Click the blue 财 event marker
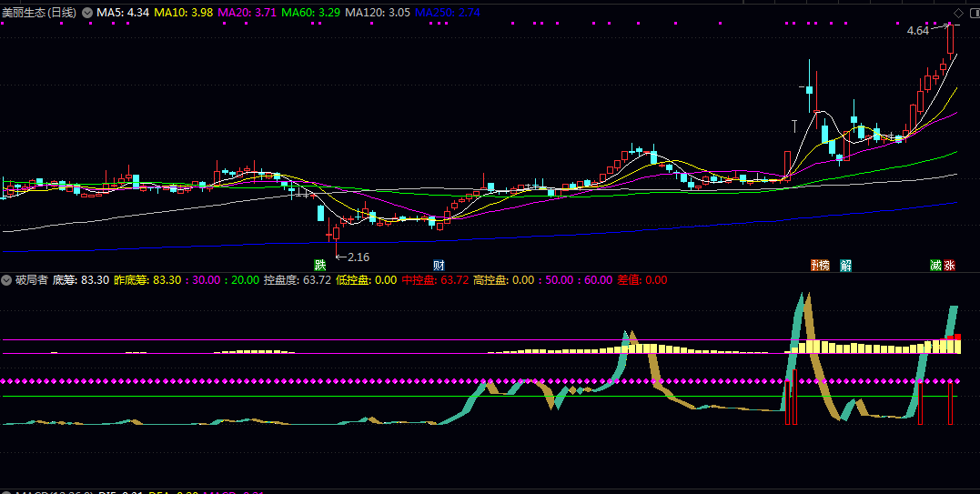 pos(439,266)
